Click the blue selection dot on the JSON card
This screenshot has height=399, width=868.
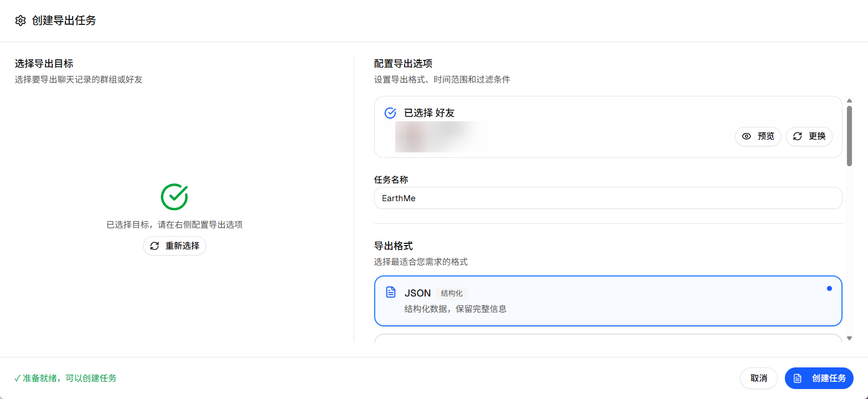click(829, 288)
